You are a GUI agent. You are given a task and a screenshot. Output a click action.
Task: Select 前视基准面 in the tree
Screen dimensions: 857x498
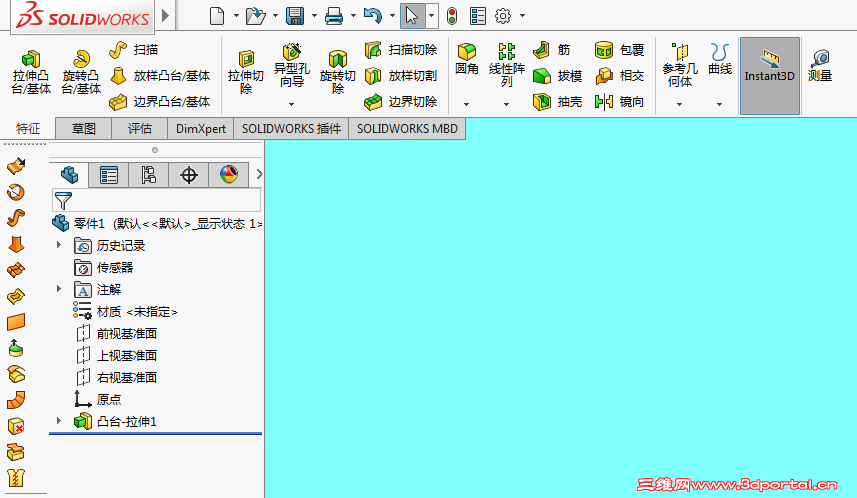click(116, 333)
